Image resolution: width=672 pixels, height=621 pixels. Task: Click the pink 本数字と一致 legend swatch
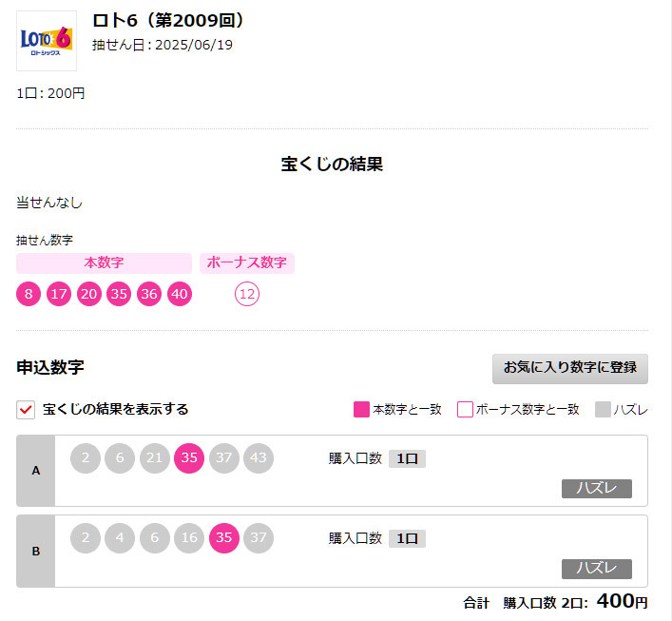coord(361,410)
